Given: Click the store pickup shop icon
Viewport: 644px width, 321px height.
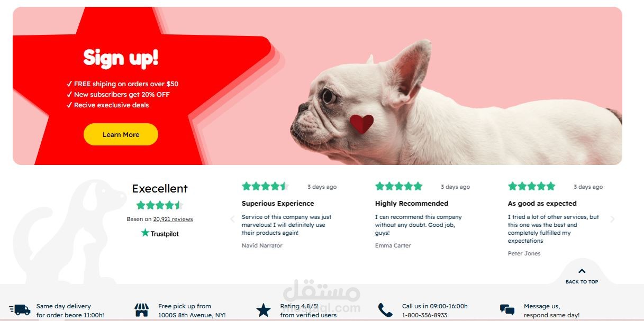Looking at the screenshot, I should (142, 310).
